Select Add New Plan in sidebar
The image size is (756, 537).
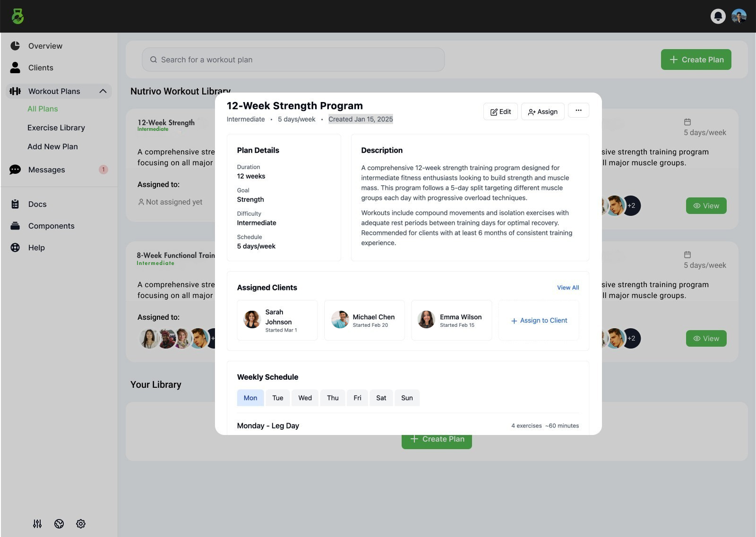point(52,146)
